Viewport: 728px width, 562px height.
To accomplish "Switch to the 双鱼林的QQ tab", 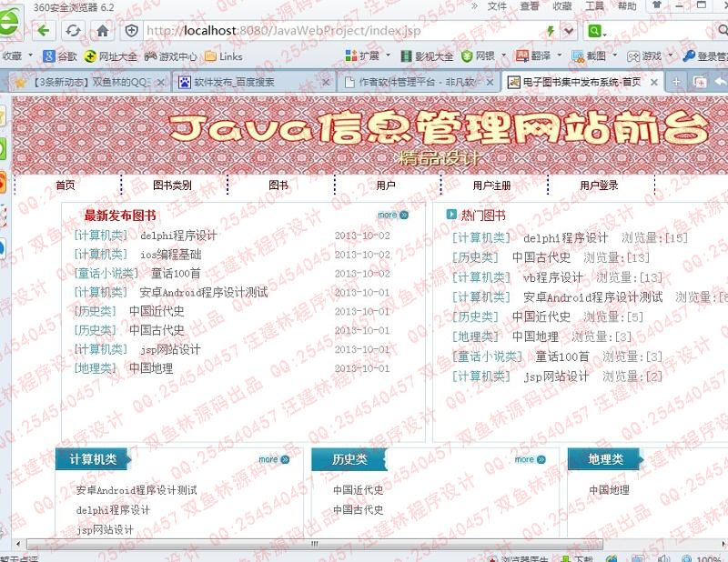I will pos(88,83).
